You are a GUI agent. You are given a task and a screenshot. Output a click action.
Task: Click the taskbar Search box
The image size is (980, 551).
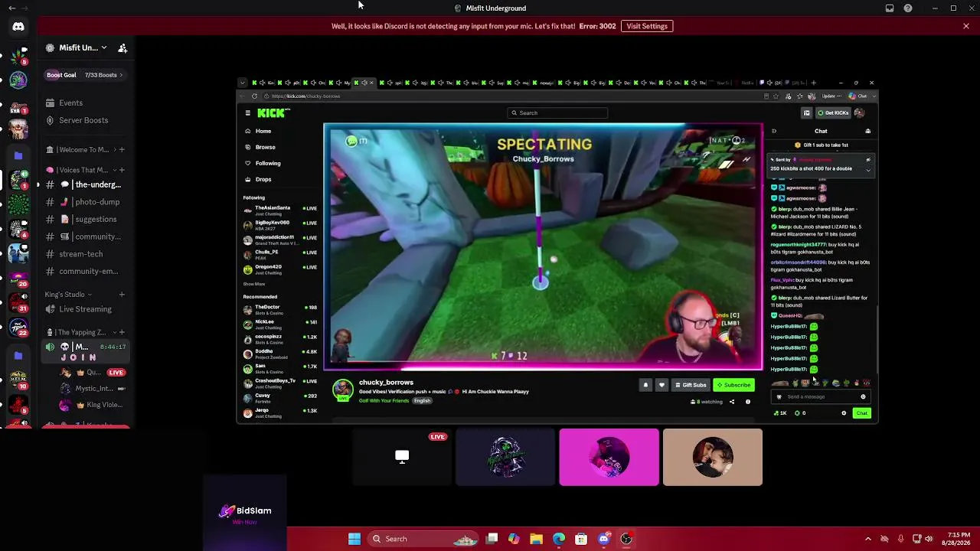coord(424,539)
